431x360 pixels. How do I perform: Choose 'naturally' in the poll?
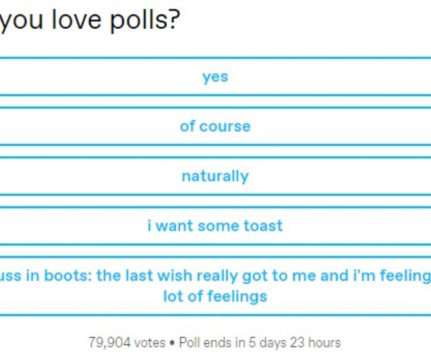tap(215, 176)
